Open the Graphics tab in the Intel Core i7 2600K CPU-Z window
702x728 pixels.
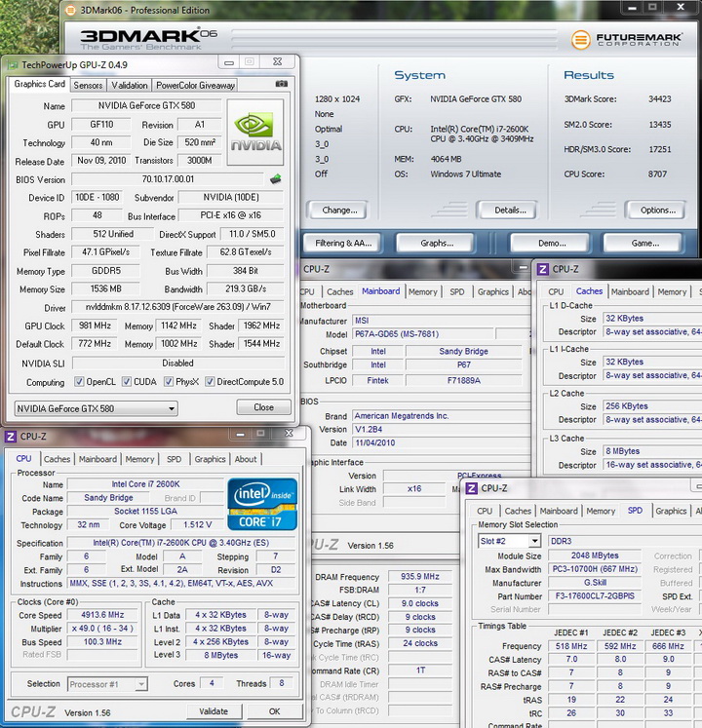(210, 459)
